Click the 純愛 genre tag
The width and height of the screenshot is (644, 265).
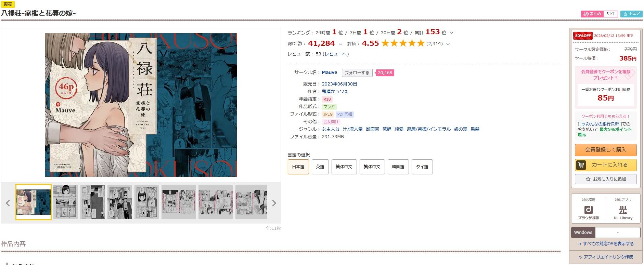pyautogui.click(x=399, y=129)
